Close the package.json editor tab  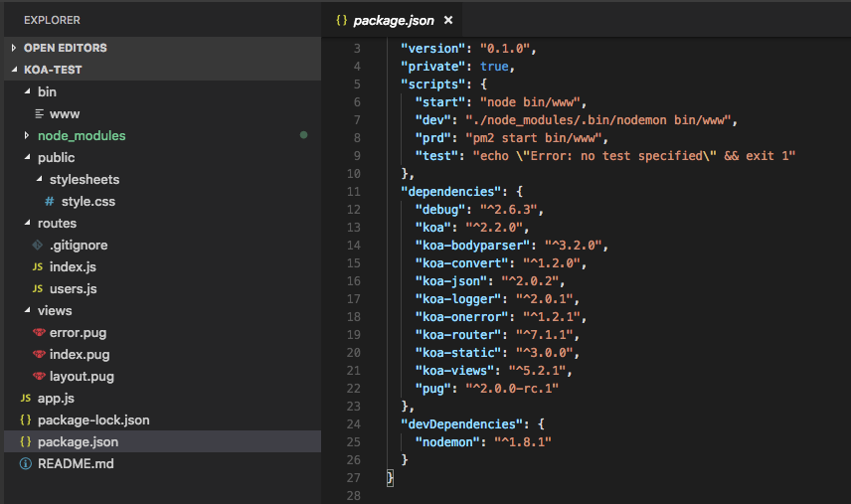448,20
